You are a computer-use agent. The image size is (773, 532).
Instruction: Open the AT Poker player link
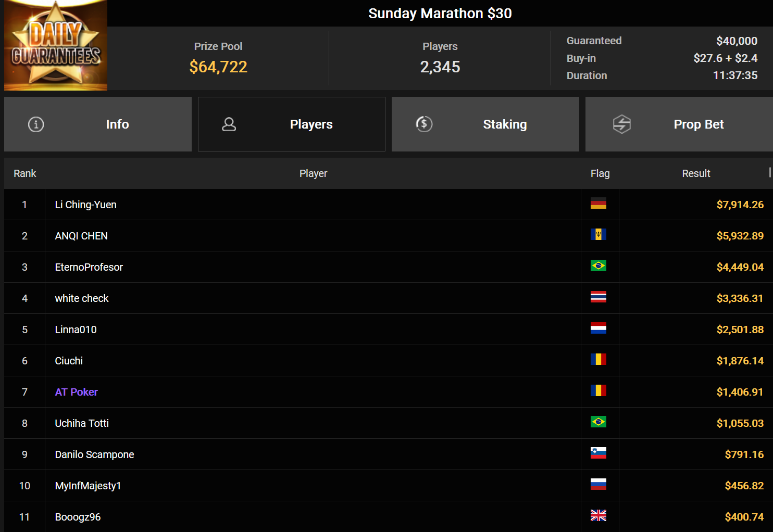[77, 392]
